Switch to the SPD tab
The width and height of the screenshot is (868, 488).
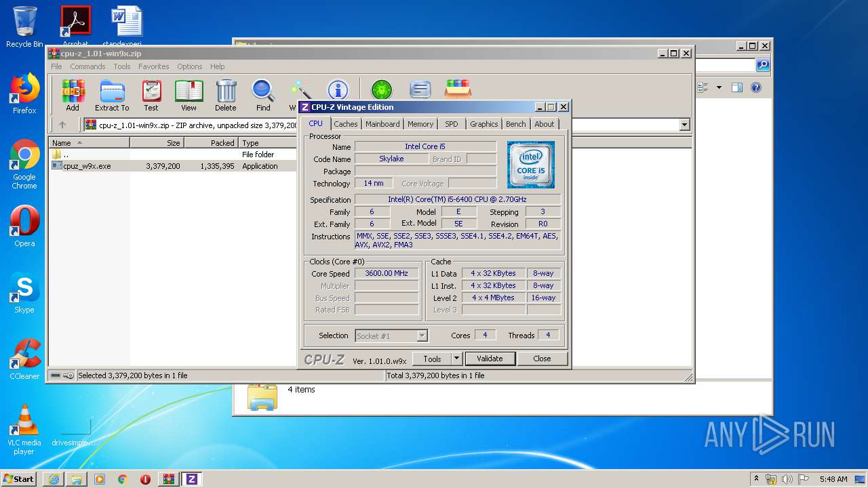point(452,124)
